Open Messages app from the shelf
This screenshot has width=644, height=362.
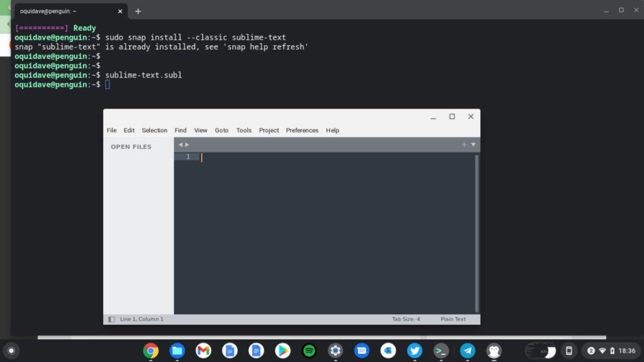[x=362, y=351]
